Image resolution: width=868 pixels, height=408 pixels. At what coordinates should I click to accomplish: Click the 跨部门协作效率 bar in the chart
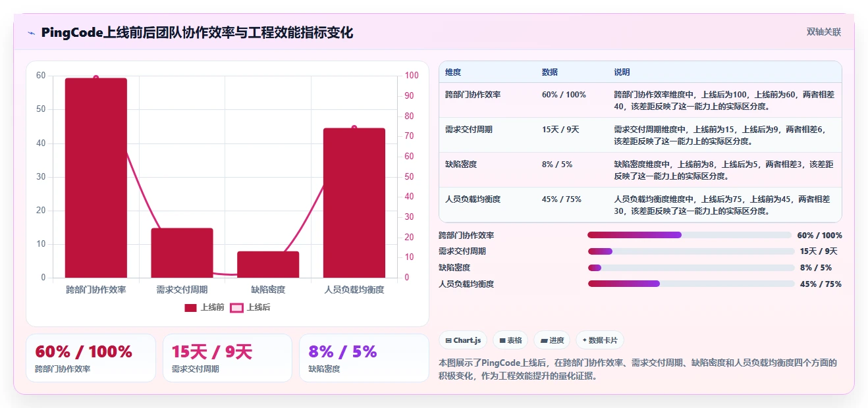click(x=96, y=178)
